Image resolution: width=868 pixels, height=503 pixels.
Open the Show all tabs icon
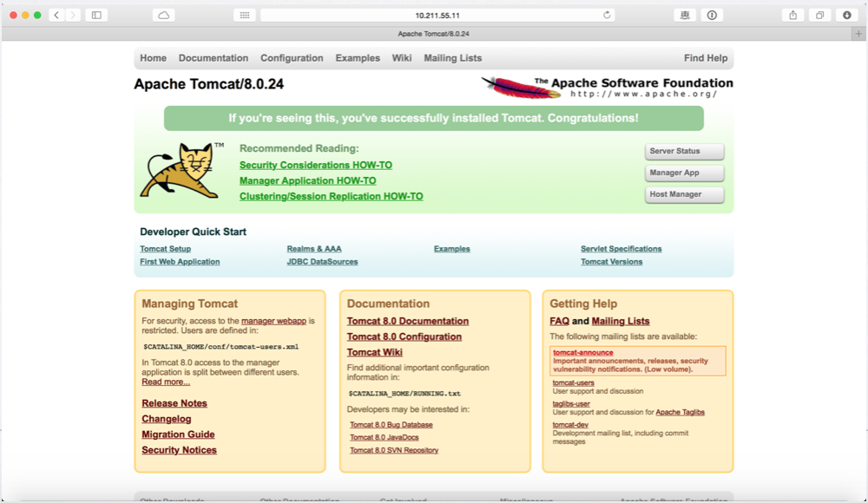[x=819, y=15]
